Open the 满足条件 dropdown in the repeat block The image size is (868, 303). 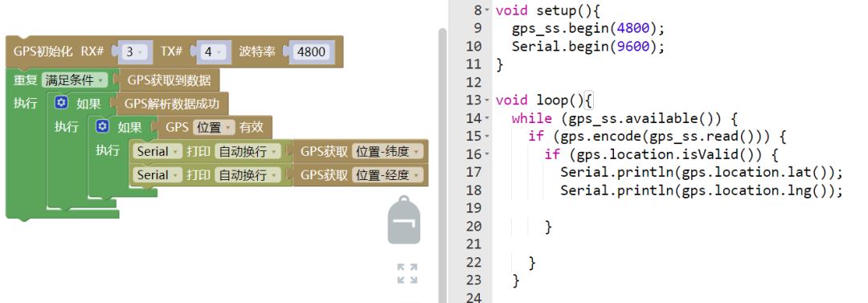(x=76, y=80)
